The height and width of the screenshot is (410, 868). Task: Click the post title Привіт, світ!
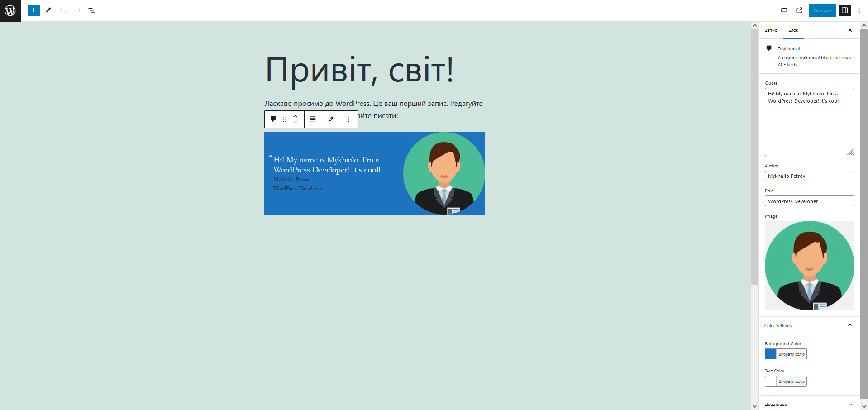click(x=360, y=70)
